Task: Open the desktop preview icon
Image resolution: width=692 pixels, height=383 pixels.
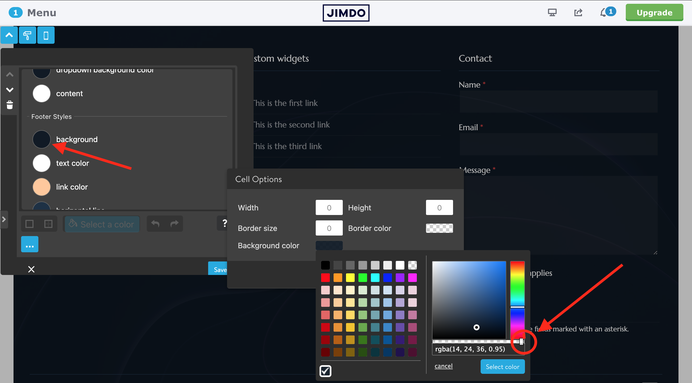Action: pyautogui.click(x=552, y=12)
